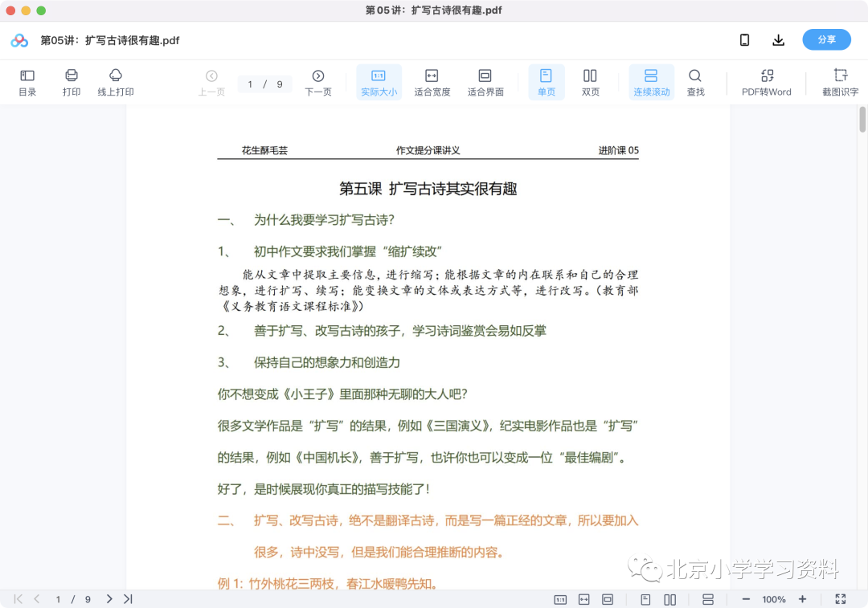This screenshot has width=868, height=608.
Task: Click the line 例 1: 竹外桃花三两枝
Action: click(329, 584)
